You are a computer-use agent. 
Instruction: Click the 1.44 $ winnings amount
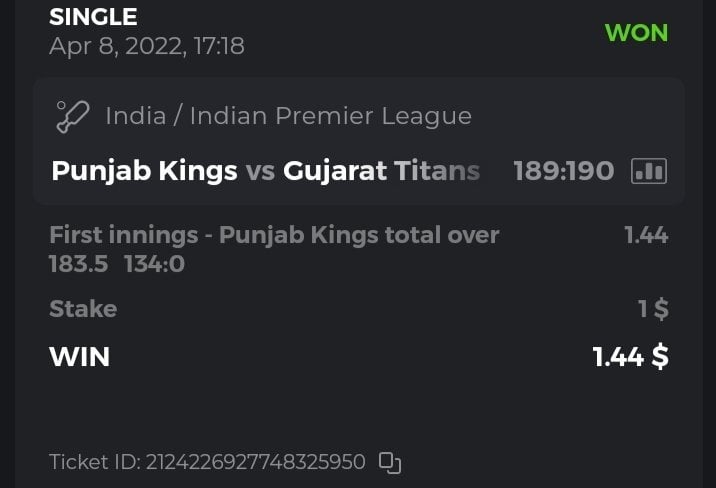click(630, 357)
